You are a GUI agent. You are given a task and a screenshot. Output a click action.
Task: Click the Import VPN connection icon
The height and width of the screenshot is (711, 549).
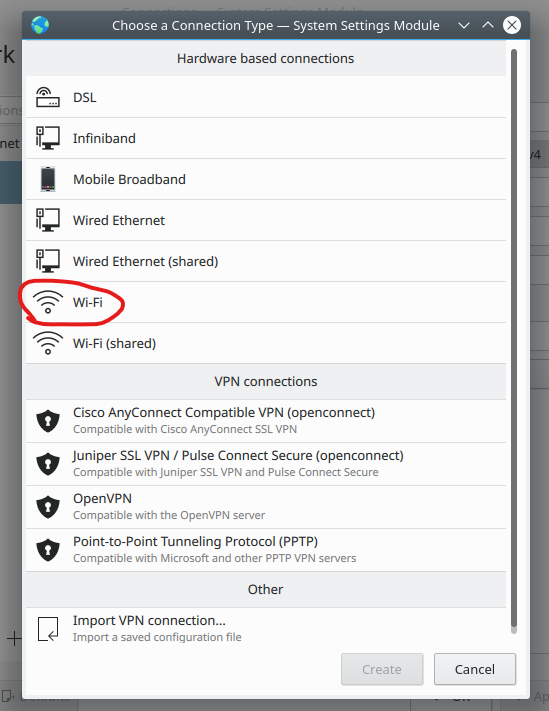(48, 629)
